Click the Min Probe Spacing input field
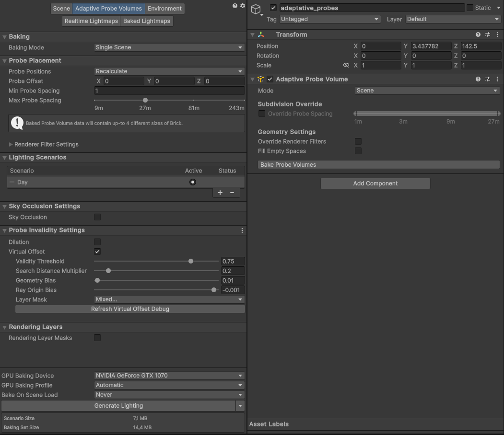The height and width of the screenshot is (435, 504). 169,91
